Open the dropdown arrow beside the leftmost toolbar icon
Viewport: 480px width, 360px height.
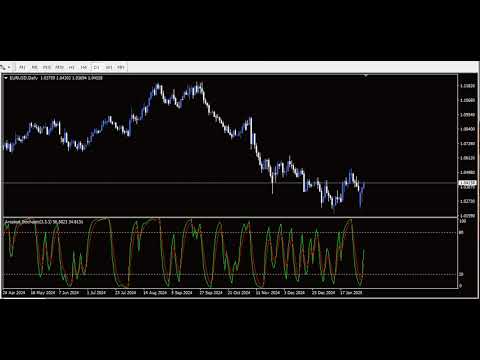[x=9, y=68]
